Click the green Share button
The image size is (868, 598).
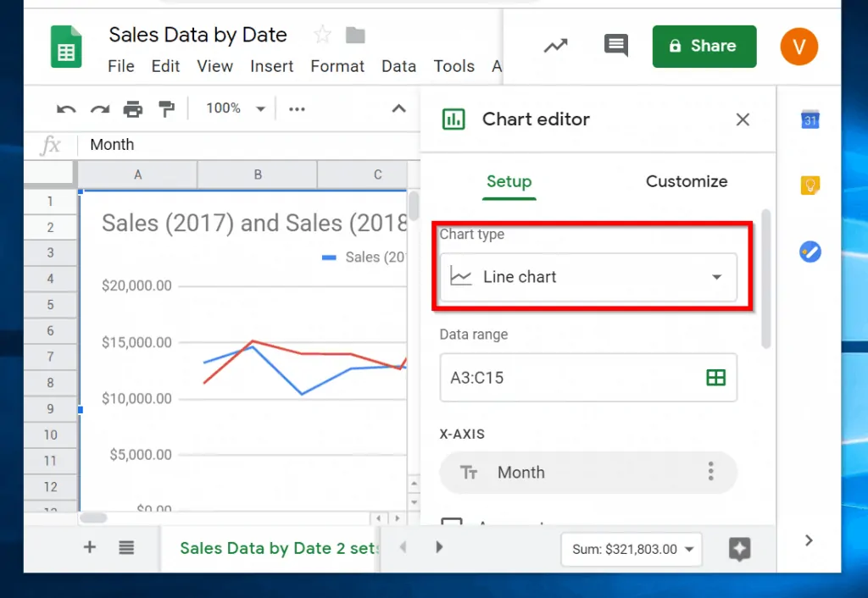pos(704,46)
